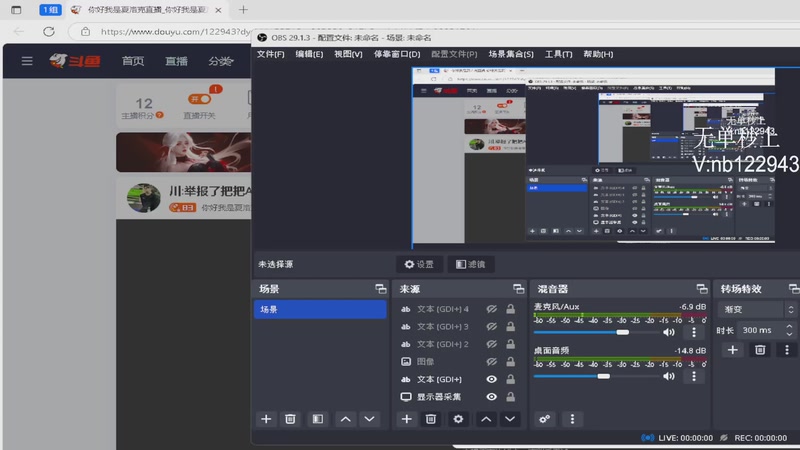Undock the 场景 panel
This screenshot has height=450, width=800.
[x=381, y=289]
